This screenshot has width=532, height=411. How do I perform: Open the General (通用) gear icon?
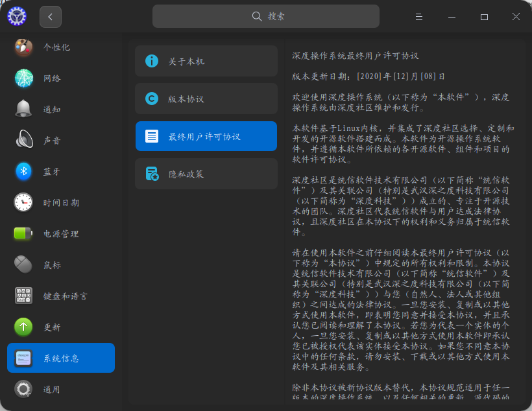click(x=23, y=389)
